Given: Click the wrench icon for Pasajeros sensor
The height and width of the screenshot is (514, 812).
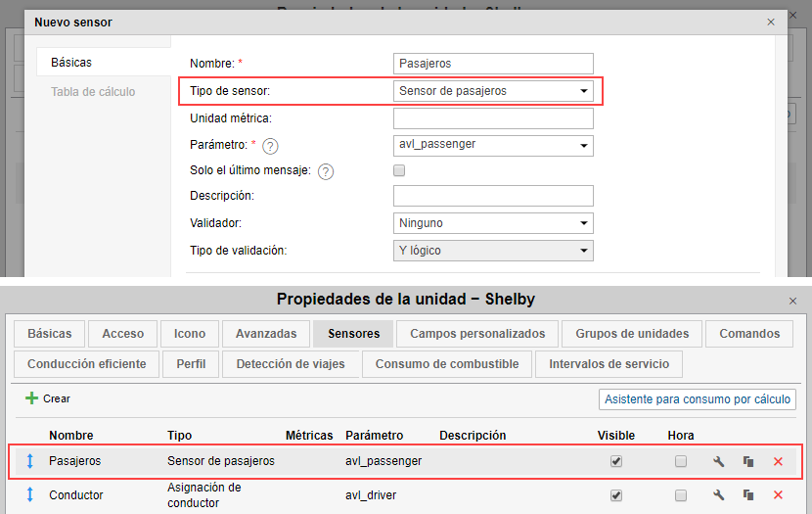Looking at the screenshot, I should [719, 461].
